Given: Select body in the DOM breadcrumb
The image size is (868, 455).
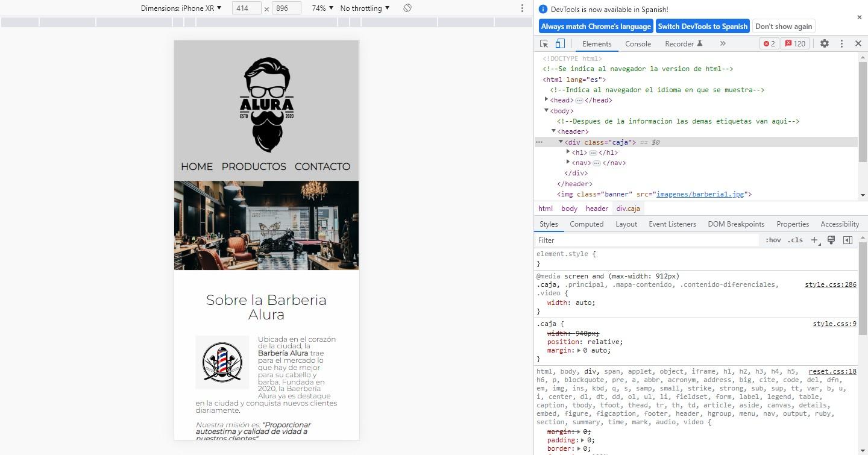Looking at the screenshot, I should point(569,209).
